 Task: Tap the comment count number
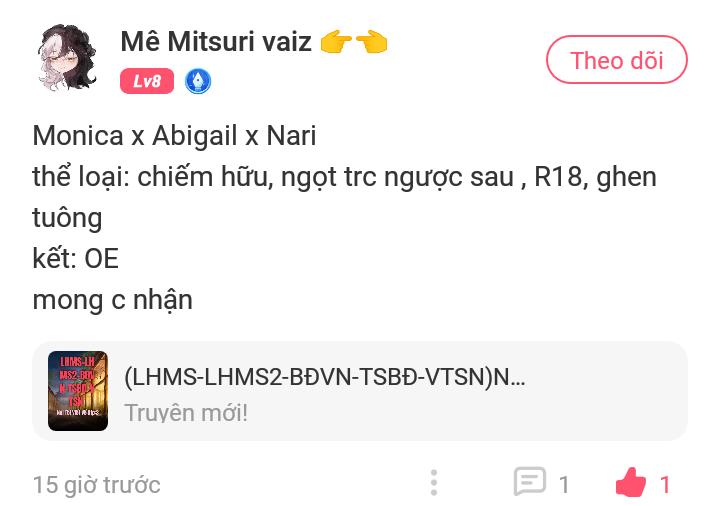click(x=564, y=485)
